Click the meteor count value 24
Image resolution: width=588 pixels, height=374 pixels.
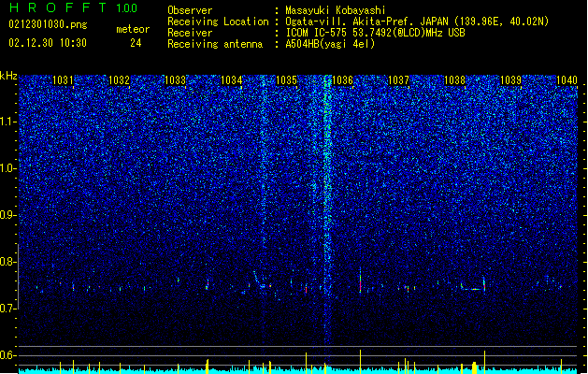(x=136, y=43)
